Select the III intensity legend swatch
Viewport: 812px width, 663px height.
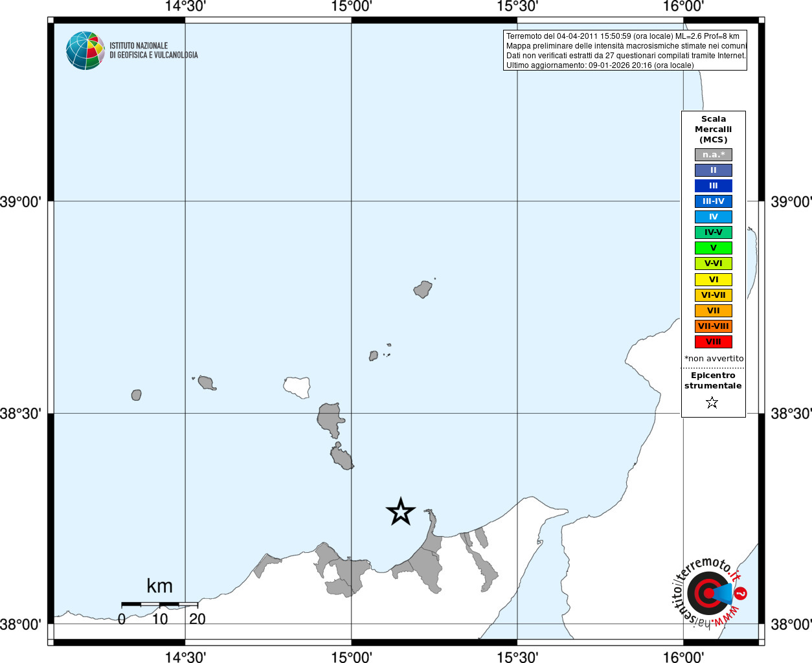click(714, 186)
